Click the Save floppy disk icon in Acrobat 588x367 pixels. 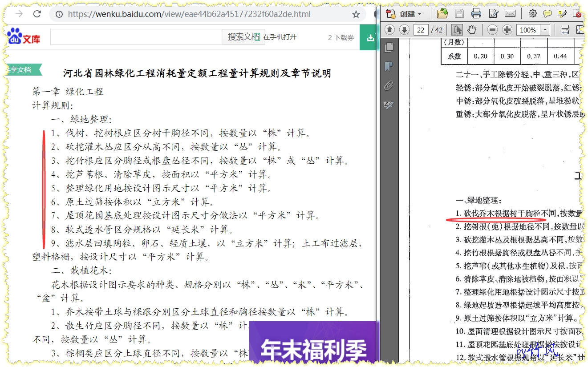(x=459, y=13)
